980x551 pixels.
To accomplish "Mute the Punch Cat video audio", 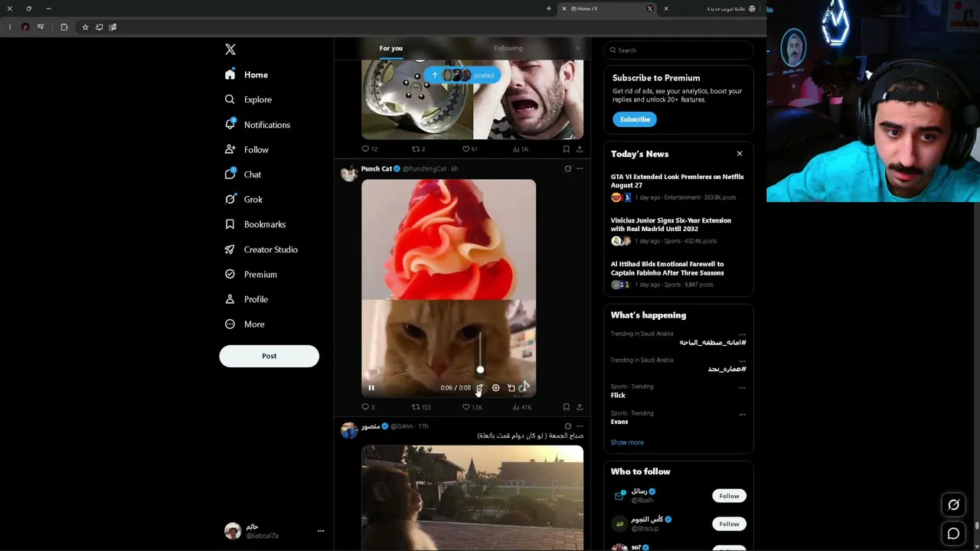I will point(479,388).
